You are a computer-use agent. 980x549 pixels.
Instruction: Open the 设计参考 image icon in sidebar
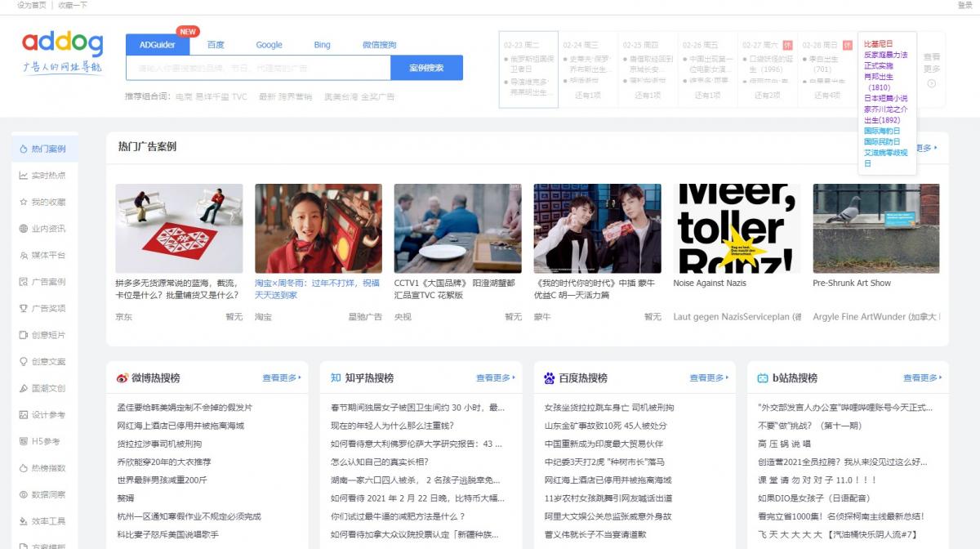click(x=24, y=415)
